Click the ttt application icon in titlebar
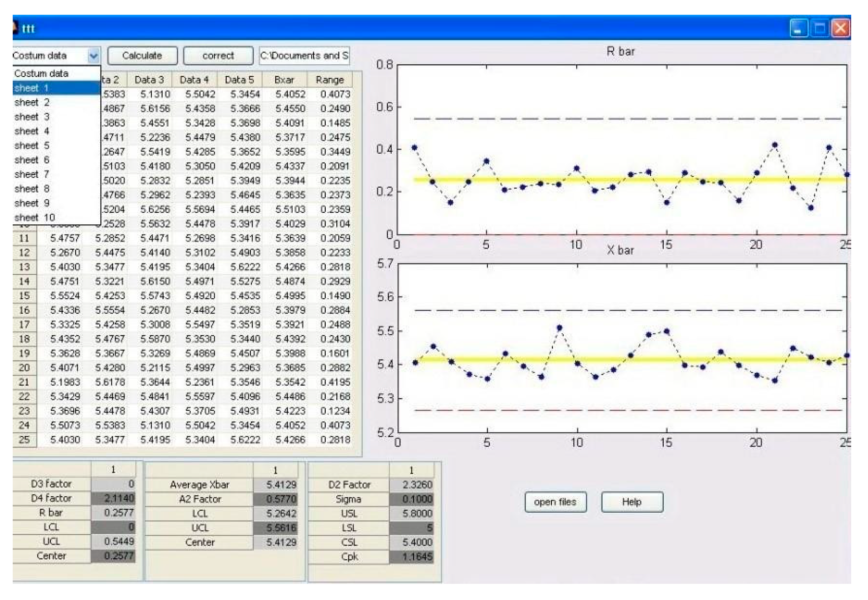Image resolution: width=868 pixels, height=600 pixels. point(15,27)
